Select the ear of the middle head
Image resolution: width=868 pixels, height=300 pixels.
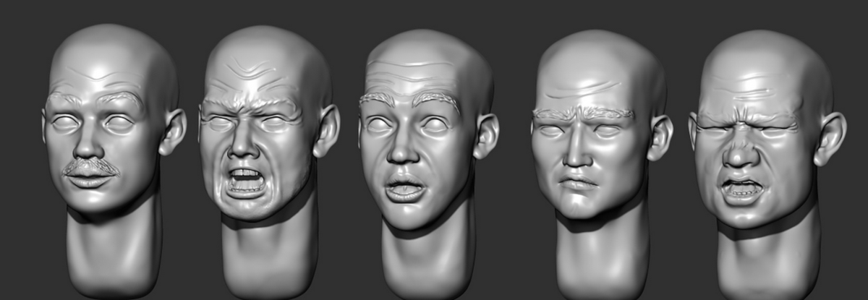point(485,136)
